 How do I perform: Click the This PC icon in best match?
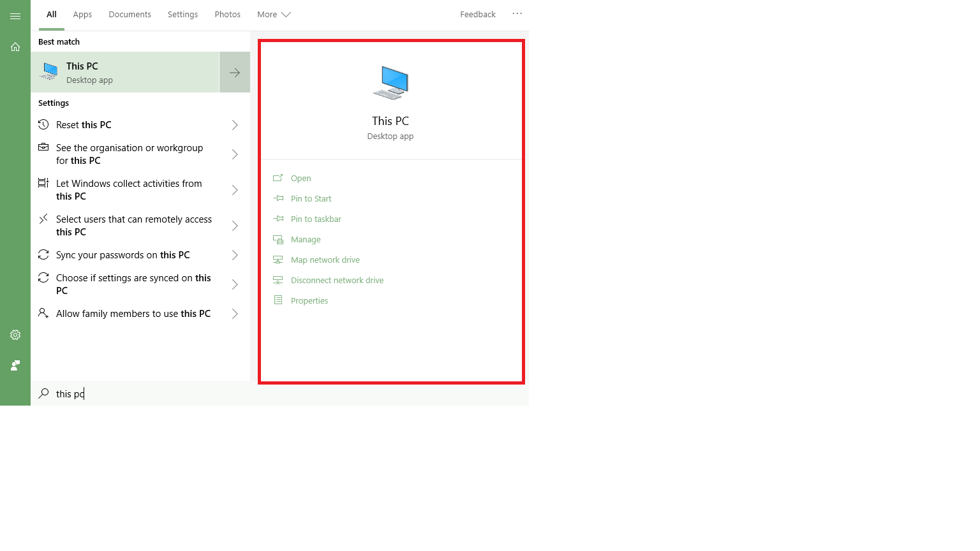(49, 71)
